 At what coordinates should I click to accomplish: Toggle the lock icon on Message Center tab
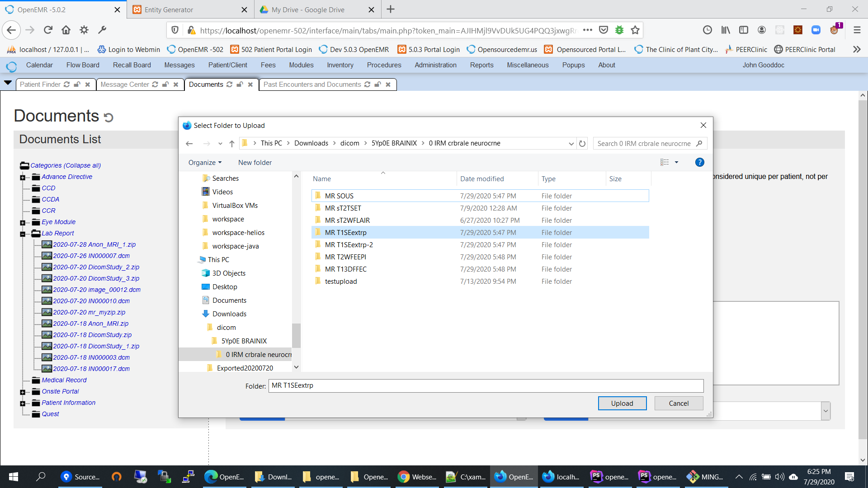click(165, 84)
